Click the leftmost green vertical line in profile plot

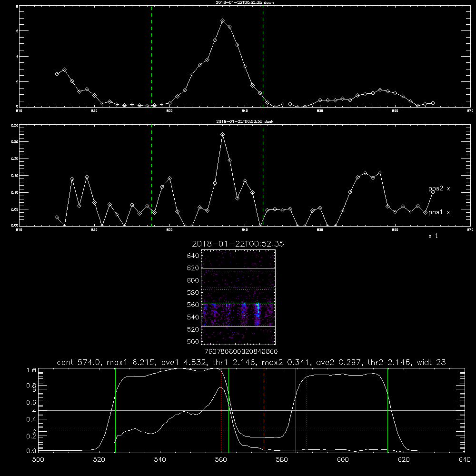(x=115, y=410)
